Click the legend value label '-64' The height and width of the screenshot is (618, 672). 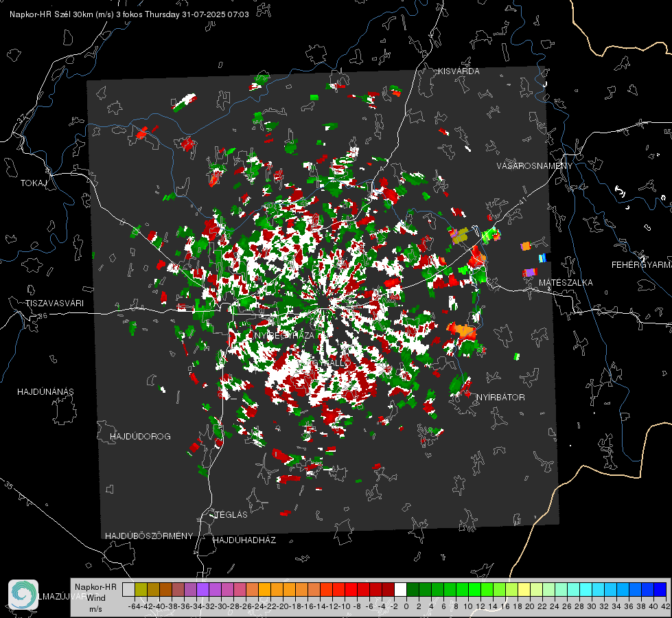(x=134, y=606)
